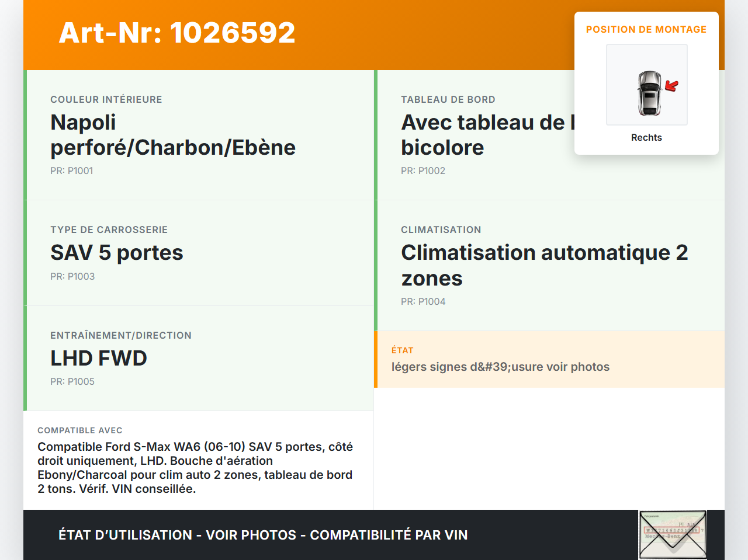Click the PR: P1005 code
The image size is (748, 560).
point(72,382)
